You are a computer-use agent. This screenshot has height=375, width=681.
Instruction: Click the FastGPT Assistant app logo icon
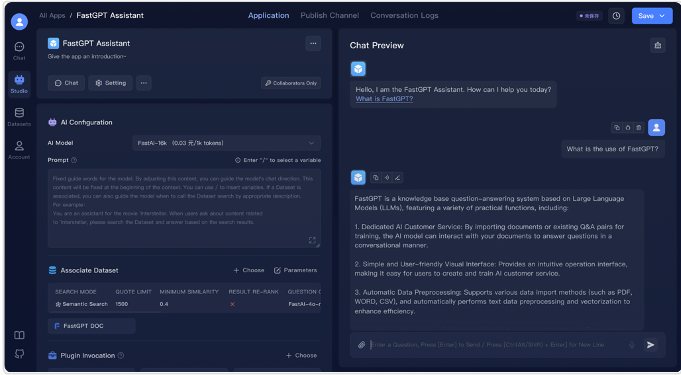[x=53, y=43]
